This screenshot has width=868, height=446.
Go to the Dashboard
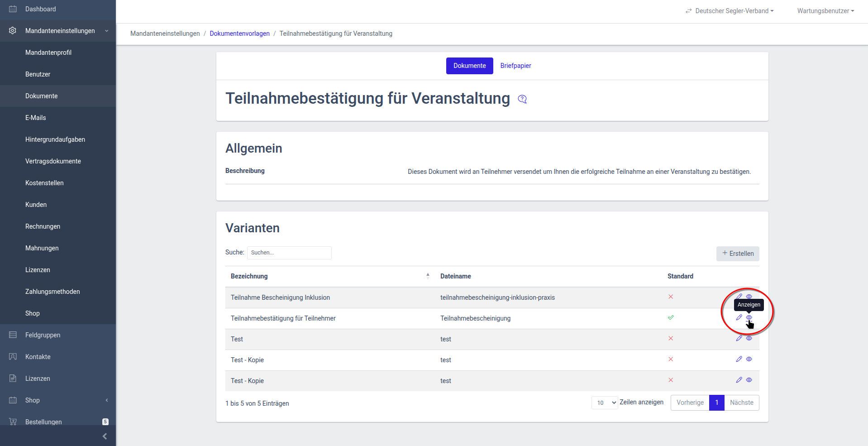[x=40, y=9]
